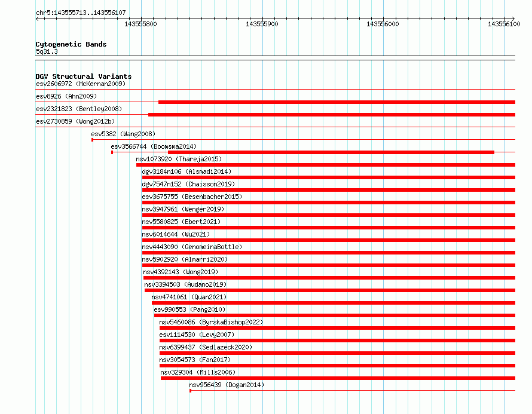This screenshot has width=532, height=414.
Task: Click the red bar under nsv329304 (Mills2006)
Action: (x=338, y=378)
